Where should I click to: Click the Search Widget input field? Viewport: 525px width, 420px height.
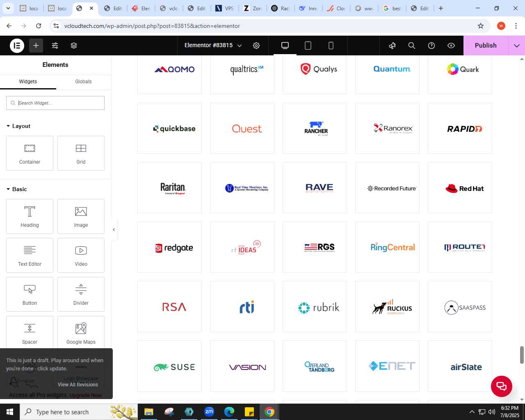pos(55,103)
